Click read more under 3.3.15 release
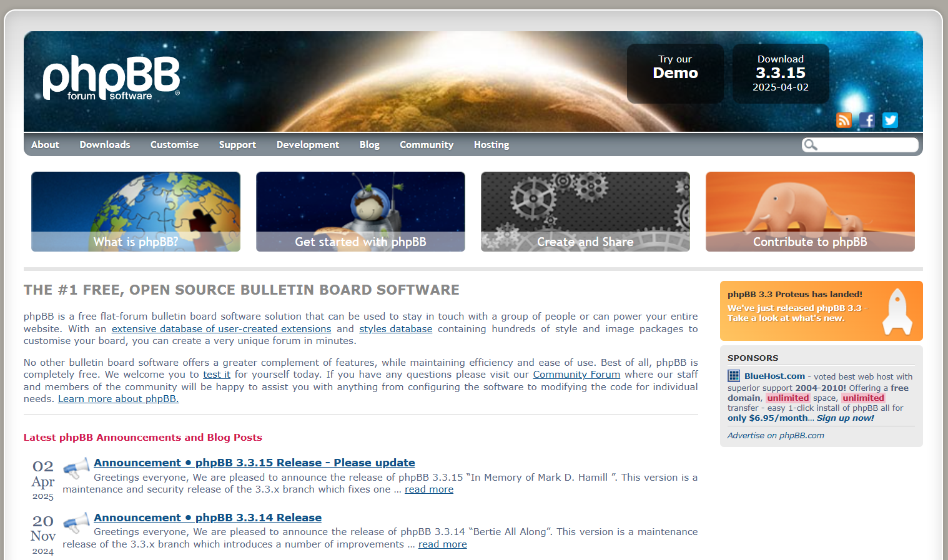948x560 pixels. pyautogui.click(x=429, y=489)
